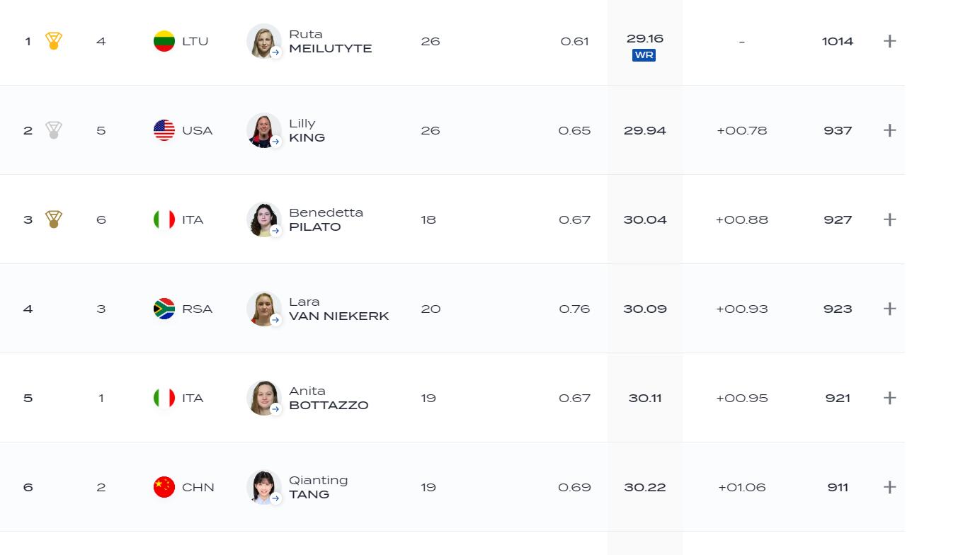The width and height of the screenshot is (980, 555).
Task: Click Anita Bottazzo's name link
Action: pyautogui.click(x=329, y=398)
